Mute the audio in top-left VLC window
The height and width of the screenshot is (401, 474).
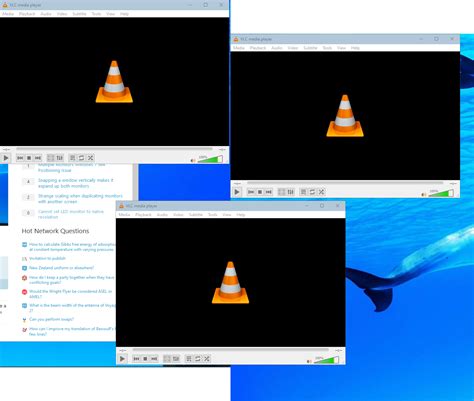[x=193, y=160]
